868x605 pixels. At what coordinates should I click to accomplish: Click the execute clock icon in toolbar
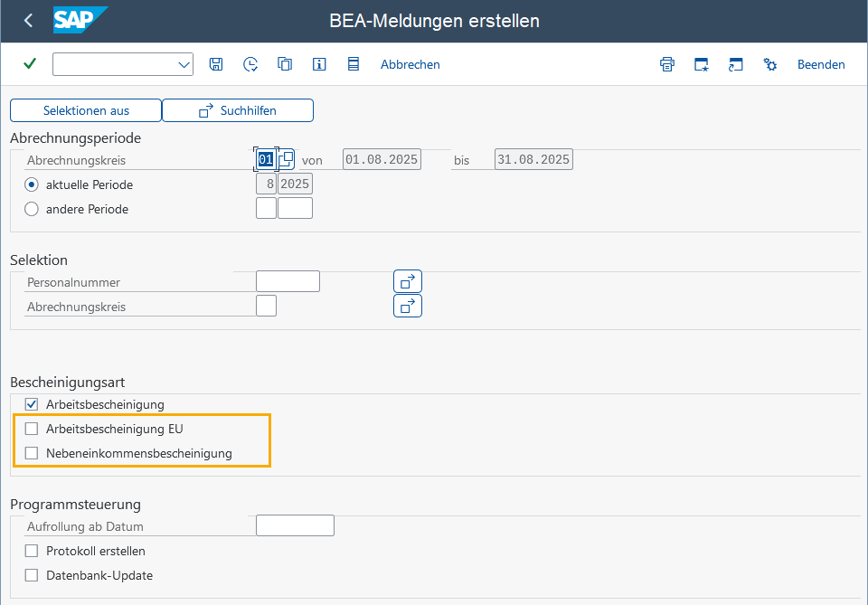[x=250, y=64]
